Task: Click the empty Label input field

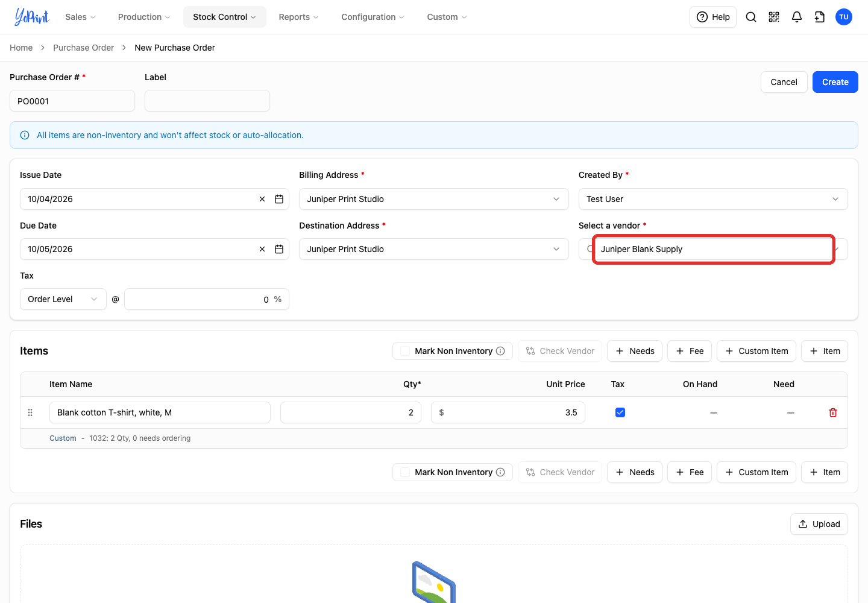Action: [207, 101]
